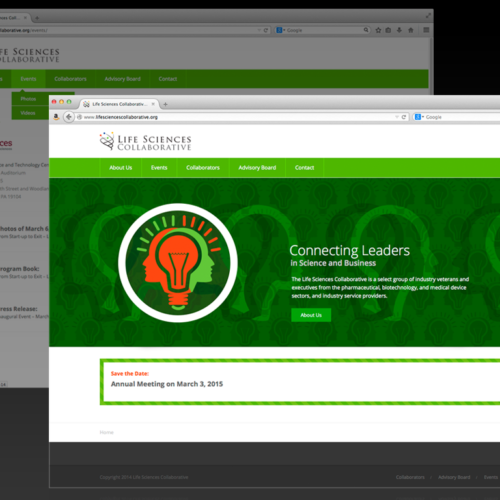Open a new tab in the front window
The image size is (500, 500).
point(165,104)
